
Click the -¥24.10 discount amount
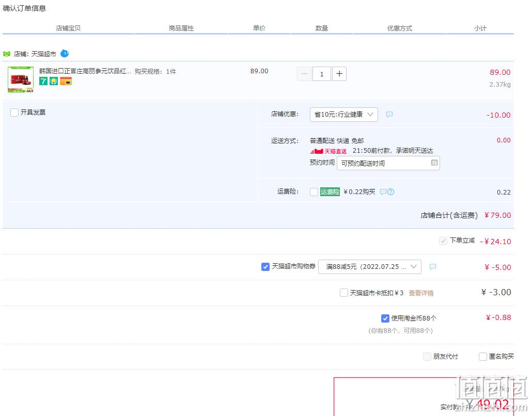pyautogui.click(x=495, y=242)
